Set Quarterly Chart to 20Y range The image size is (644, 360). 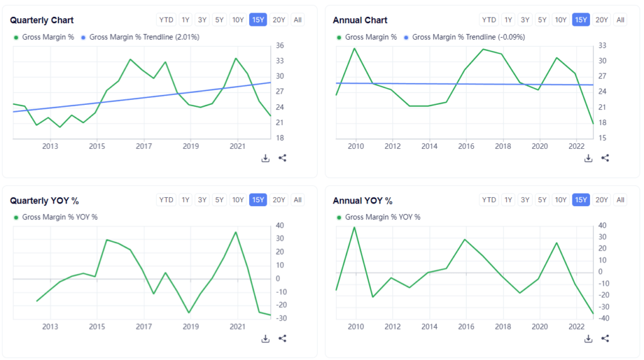[x=279, y=19]
